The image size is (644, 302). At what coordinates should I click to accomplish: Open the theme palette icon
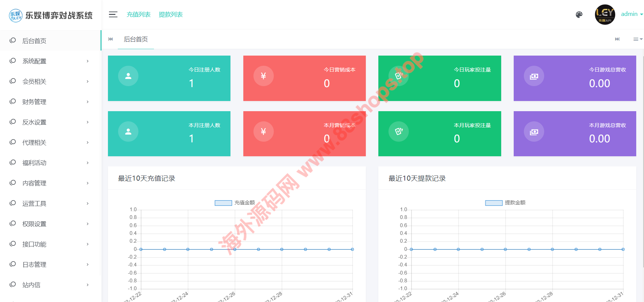(x=579, y=15)
